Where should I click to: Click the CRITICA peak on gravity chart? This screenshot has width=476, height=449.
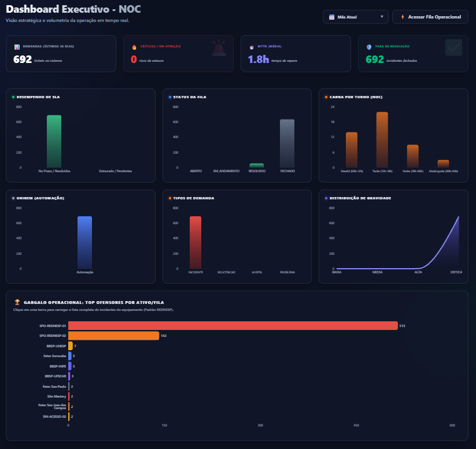(459, 217)
